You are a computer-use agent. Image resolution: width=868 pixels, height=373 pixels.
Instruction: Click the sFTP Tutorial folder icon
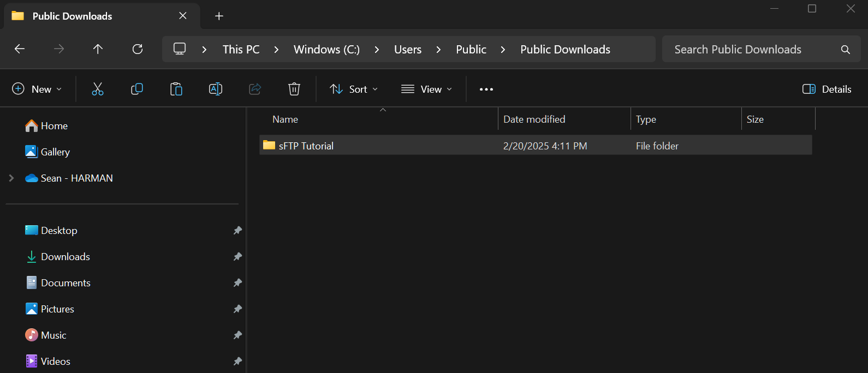[x=269, y=145]
